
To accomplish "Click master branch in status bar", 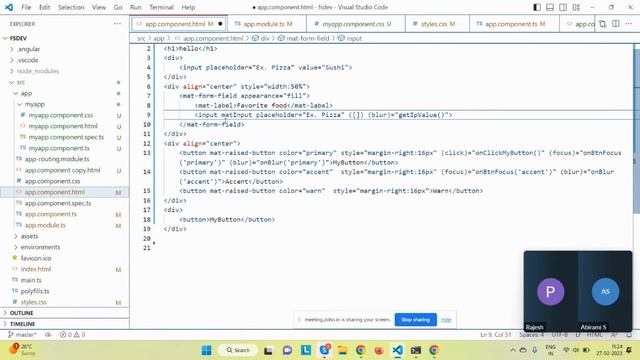I will (22, 335).
